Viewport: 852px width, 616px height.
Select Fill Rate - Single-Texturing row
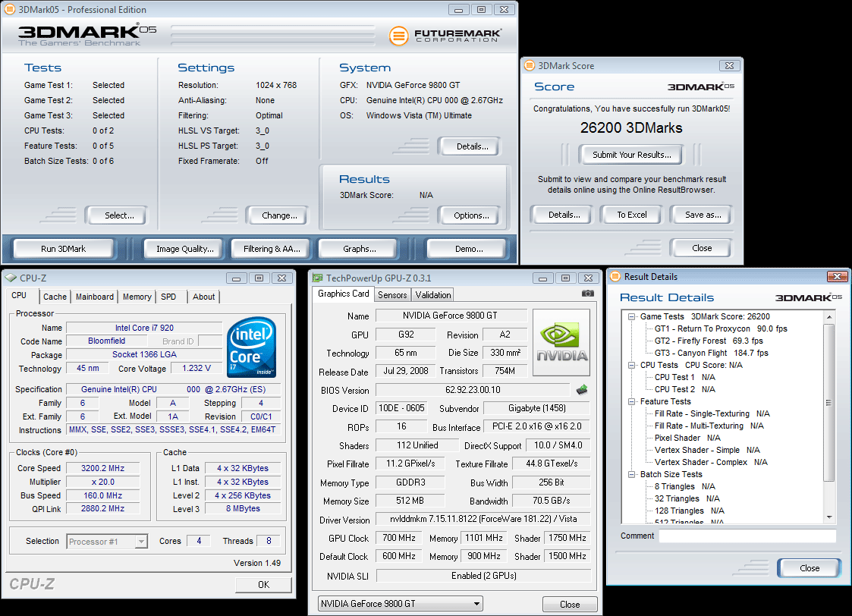(x=712, y=413)
